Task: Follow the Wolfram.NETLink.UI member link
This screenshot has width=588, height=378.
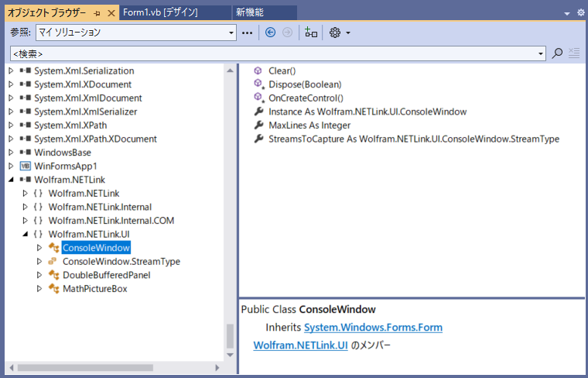Action: [300, 345]
